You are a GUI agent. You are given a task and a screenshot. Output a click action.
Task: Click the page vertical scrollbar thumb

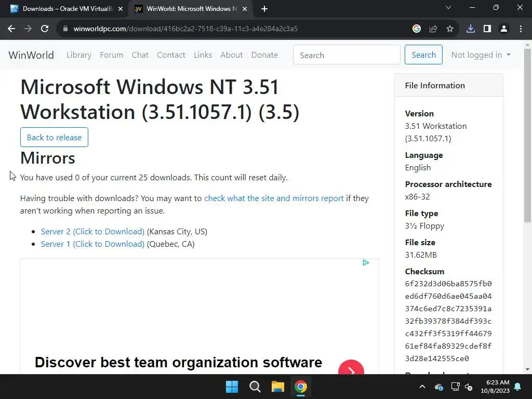click(528, 136)
